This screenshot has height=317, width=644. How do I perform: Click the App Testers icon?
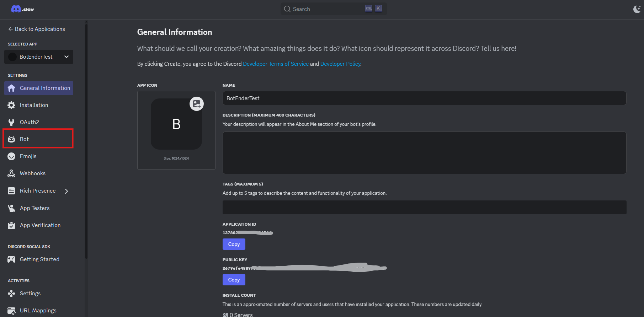11,208
